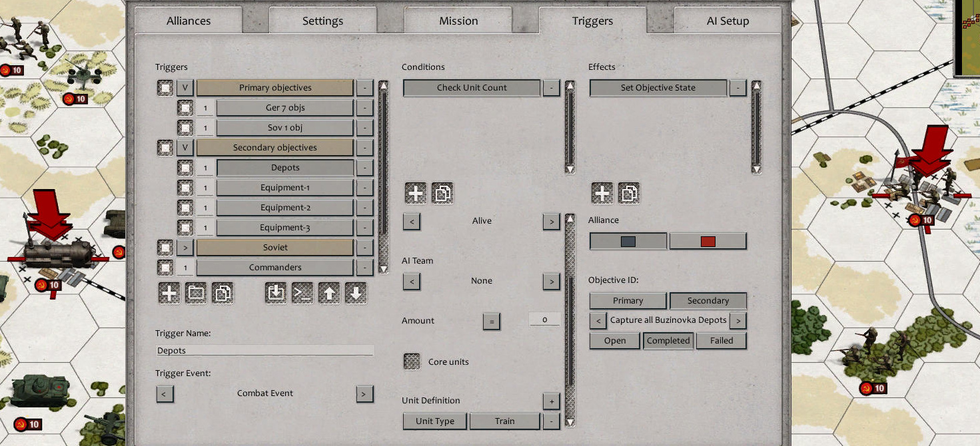Cycle AI Team None to next
This screenshot has width=980, height=446.
point(551,282)
